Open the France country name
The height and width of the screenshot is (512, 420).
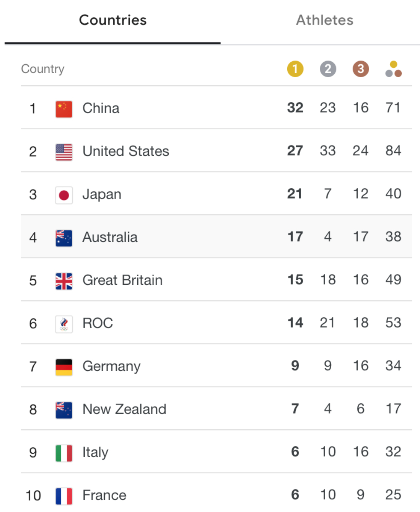coord(104,495)
